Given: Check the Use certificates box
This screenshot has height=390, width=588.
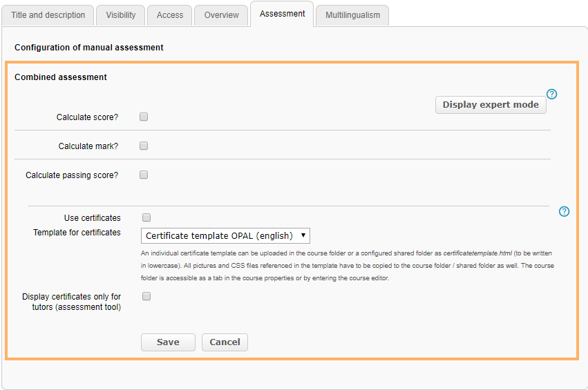Looking at the screenshot, I should click(x=146, y=218).
